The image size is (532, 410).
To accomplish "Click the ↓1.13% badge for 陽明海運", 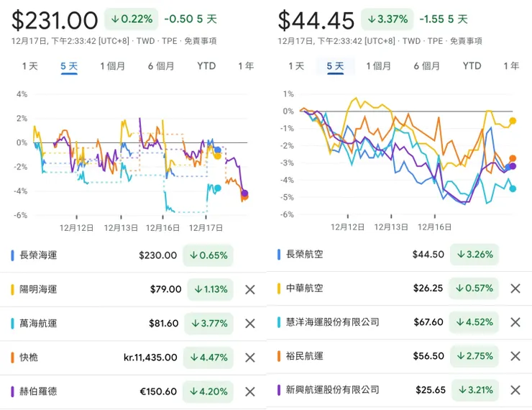I will pyautogui.click(x=211, y=289).
